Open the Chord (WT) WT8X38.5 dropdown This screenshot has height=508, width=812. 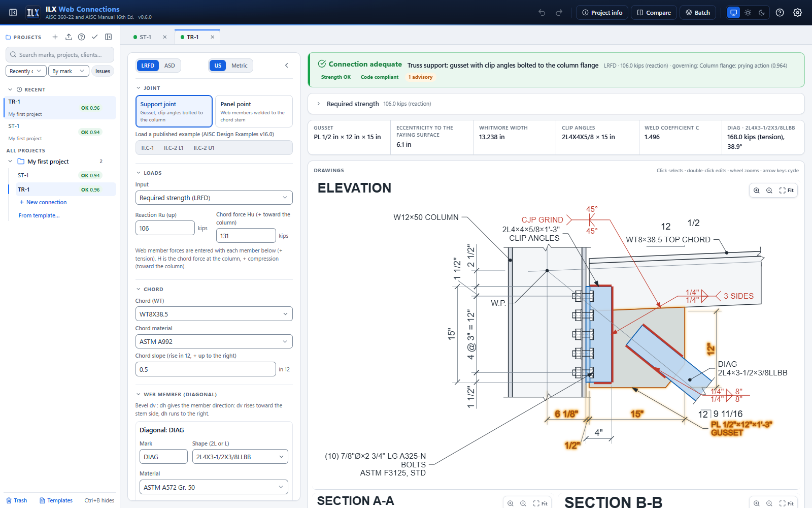point(214,314)
